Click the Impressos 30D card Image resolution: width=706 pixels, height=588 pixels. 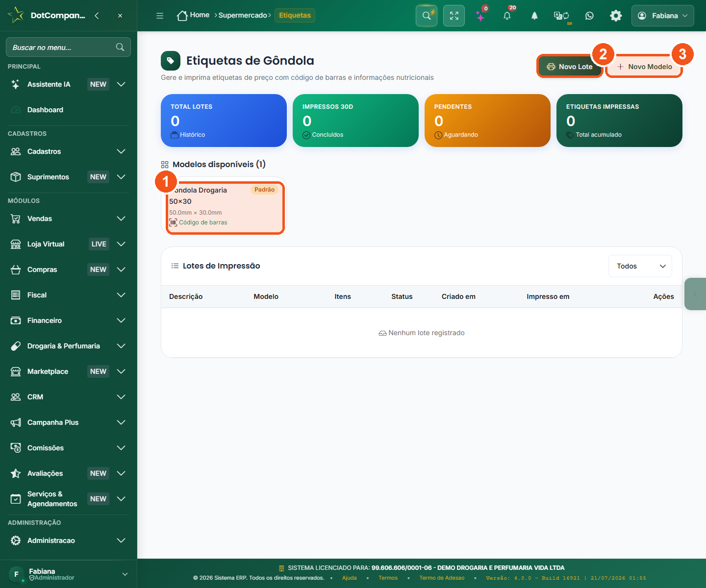click(355, 121)
